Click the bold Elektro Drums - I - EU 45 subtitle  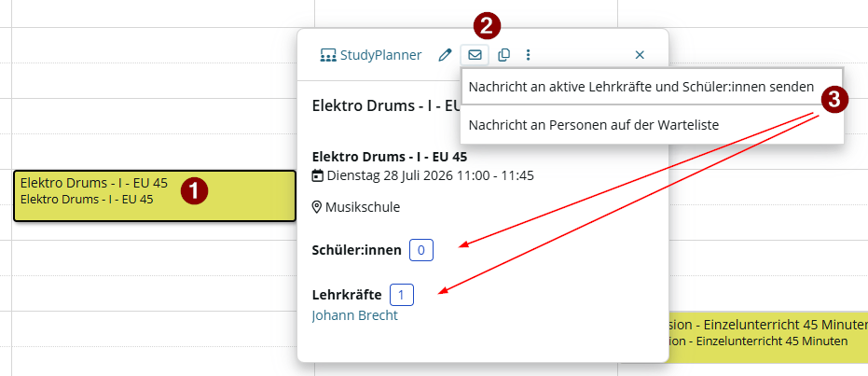tap(390, 156)
